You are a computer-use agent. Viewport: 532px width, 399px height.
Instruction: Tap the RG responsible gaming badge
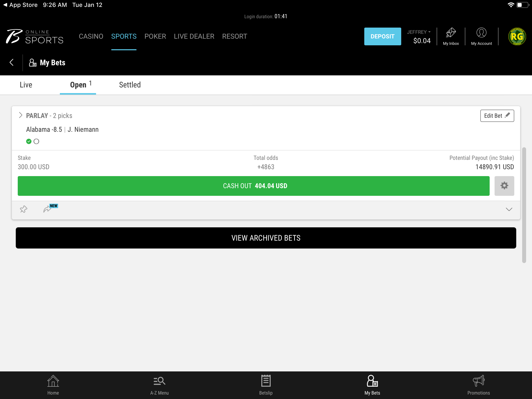tap(517, 36)
